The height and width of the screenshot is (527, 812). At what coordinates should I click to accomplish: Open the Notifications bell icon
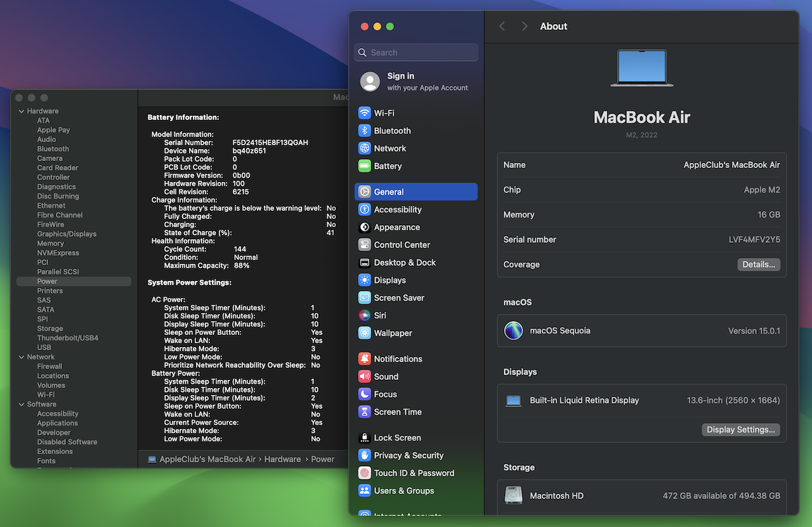point(364,359)
